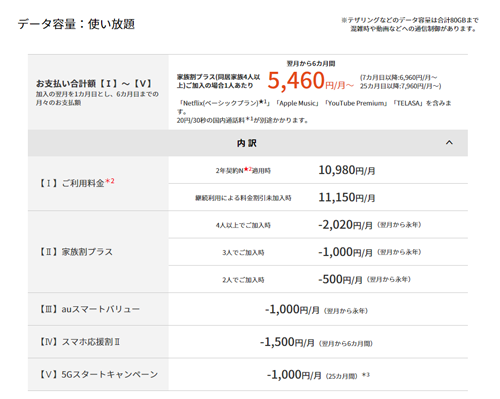Image resolution: width=500 pixels, height=399 pixels.
Task: Click the -1,000円/月 value for 3人でご加入時
Action: click(x=345, y=252)
